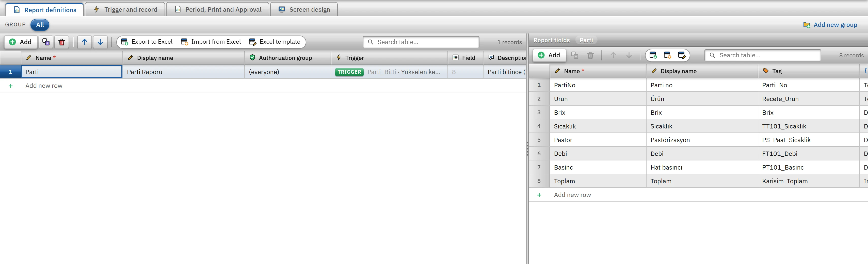The width and height of the screenshot is (868, 264).
Task: Move report definition down with arrow
Action: [x=100, y=42]
